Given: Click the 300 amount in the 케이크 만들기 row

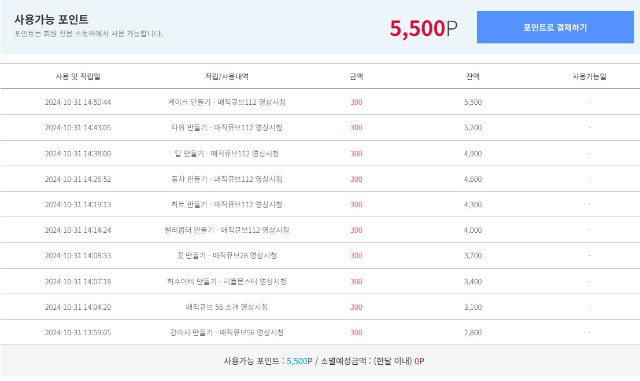Looking at the screenshot, I should (x=356, y=102).
